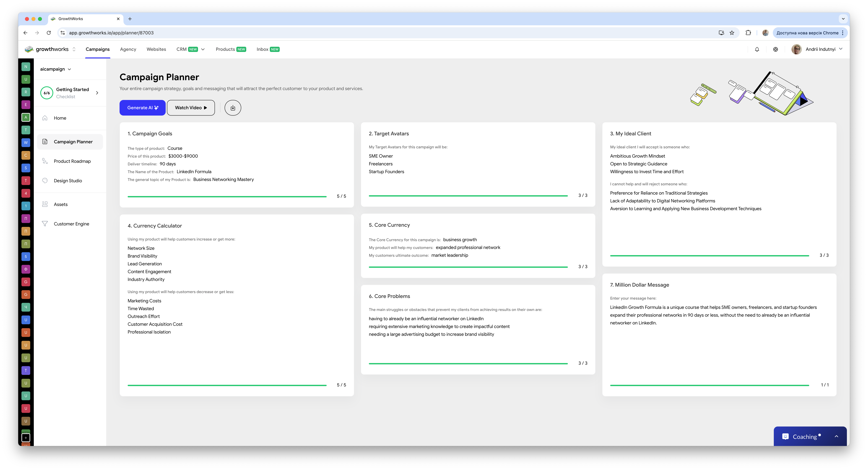868x470 pixels.
Task: Click the Assets sidebar icon
Action: point(45,204)
